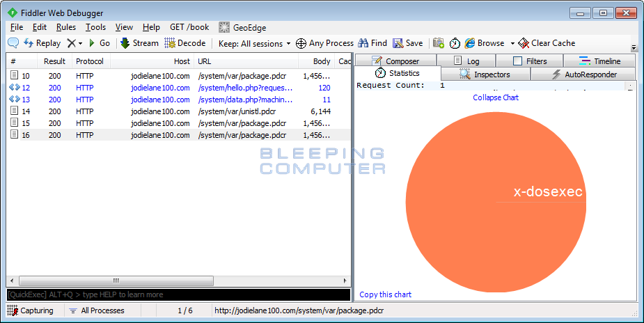Open the Rules menu
The height and width of the screenshot is (323, 644).
click(65, 27)
